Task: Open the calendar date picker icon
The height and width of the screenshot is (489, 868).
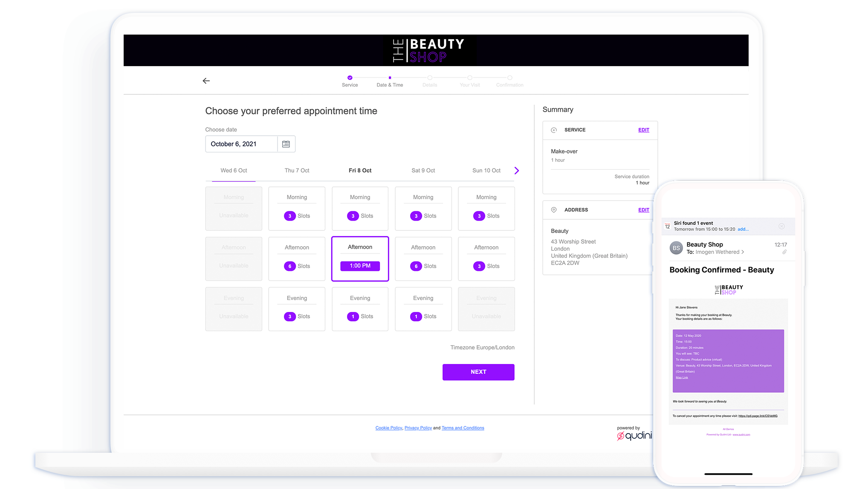Action: tap(286, 144)
